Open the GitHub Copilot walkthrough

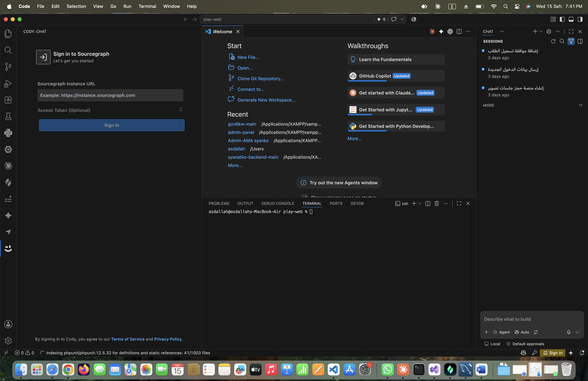click(x=396, y=76)
